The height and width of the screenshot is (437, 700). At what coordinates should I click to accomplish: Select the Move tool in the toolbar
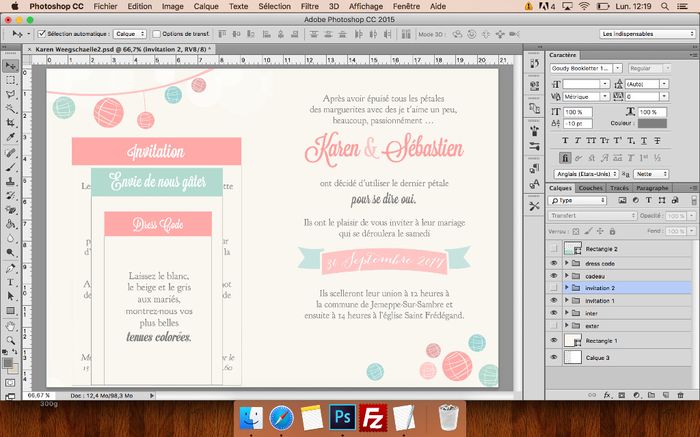pyautogui.click(x=10, y=66)
